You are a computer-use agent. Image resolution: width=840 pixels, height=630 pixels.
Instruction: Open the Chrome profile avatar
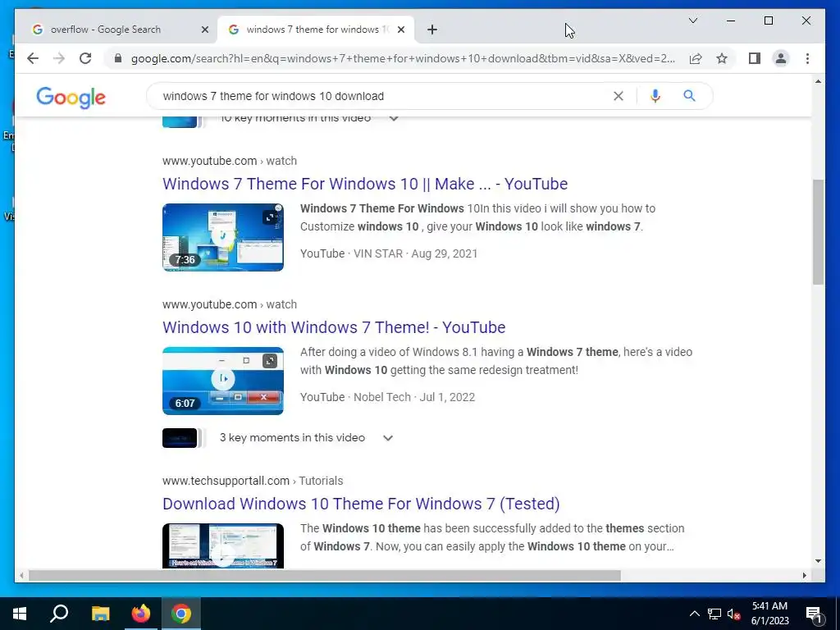[x=781, y=58]
